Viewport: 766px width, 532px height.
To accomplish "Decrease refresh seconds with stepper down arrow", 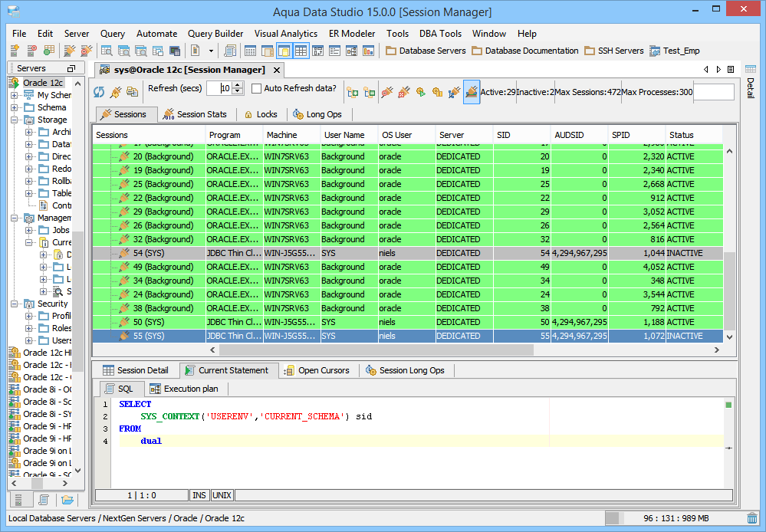I will click(x=238, y=91).
